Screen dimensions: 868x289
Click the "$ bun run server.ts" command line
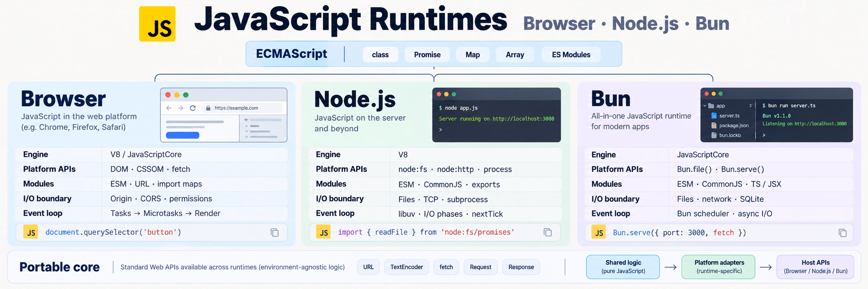pyautogui.click(x=789, y=106)
